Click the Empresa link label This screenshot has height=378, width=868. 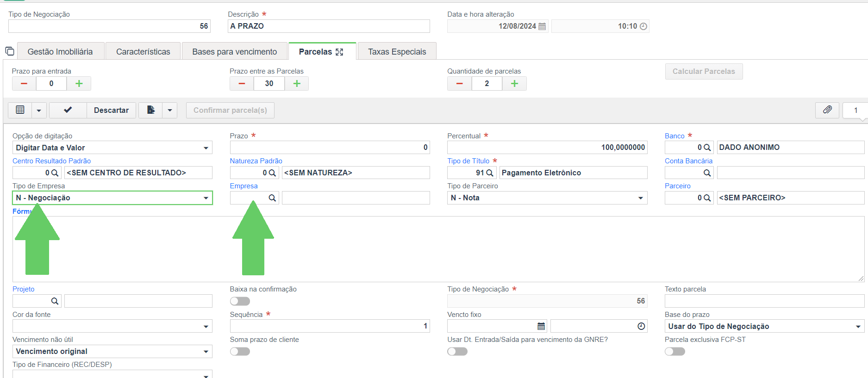[244, 186]
